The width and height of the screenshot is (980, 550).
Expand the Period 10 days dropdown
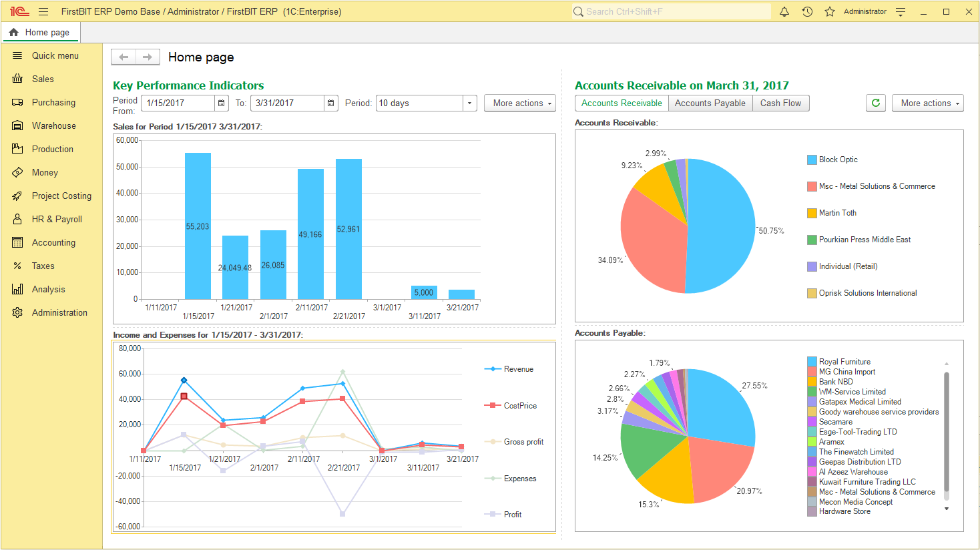[470, 103]
